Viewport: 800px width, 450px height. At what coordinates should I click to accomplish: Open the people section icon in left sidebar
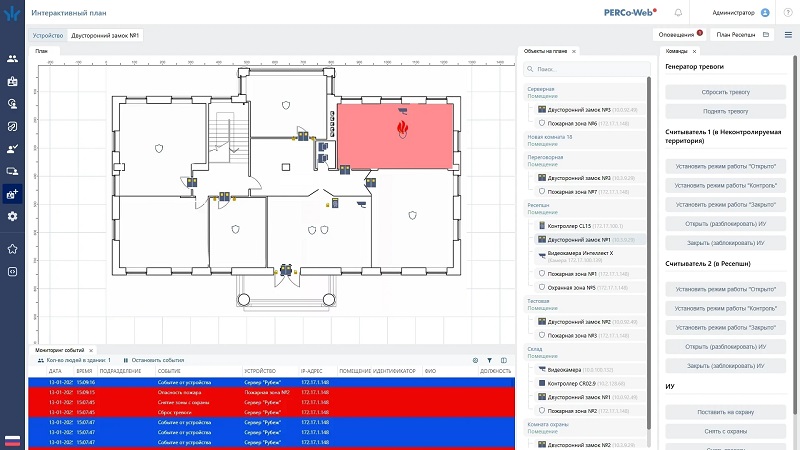click(12, 59)
